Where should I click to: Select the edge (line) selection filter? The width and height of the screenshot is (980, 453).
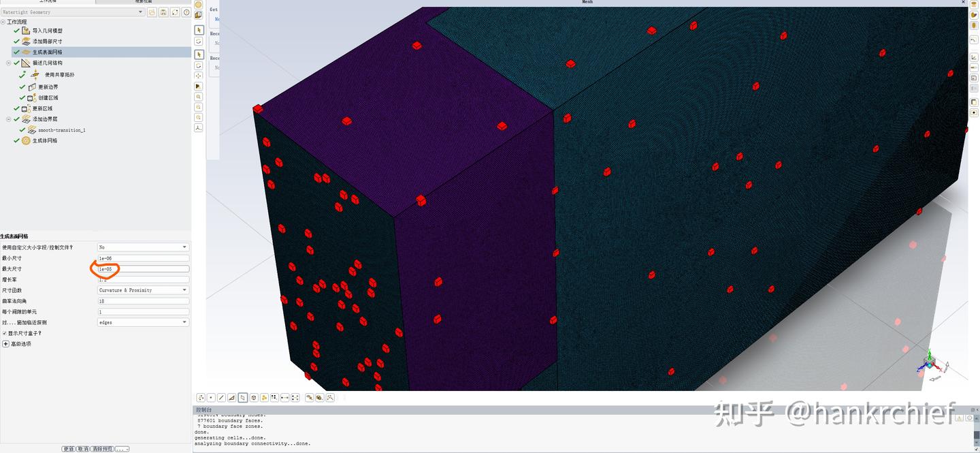coord(221,398)
